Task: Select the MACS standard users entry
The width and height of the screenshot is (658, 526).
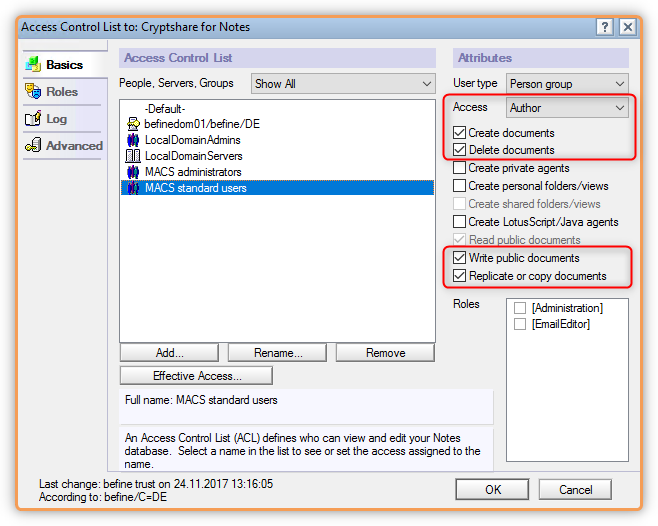Action: (x=277, y=188)
